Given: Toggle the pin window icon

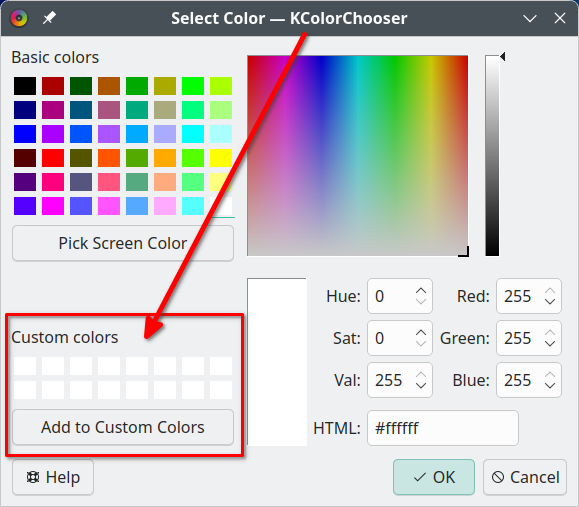Looking at the screenshot, I should coord(49,18).
